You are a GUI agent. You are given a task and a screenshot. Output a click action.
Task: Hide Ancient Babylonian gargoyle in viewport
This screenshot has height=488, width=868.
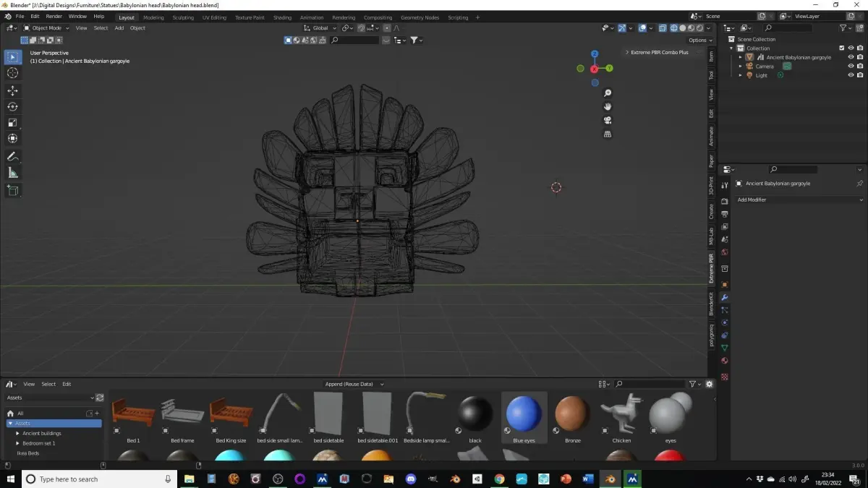click(x=851, y=57)
